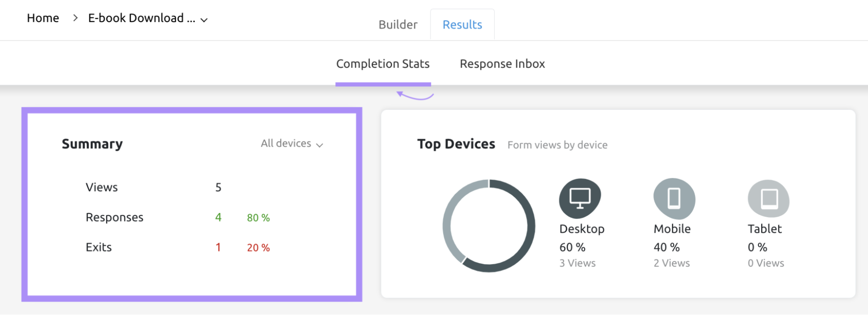Navigate to Home in the breadcrumb
This screenshot has height=315, width=868.
pyautogui.click(x=43, y=18)
